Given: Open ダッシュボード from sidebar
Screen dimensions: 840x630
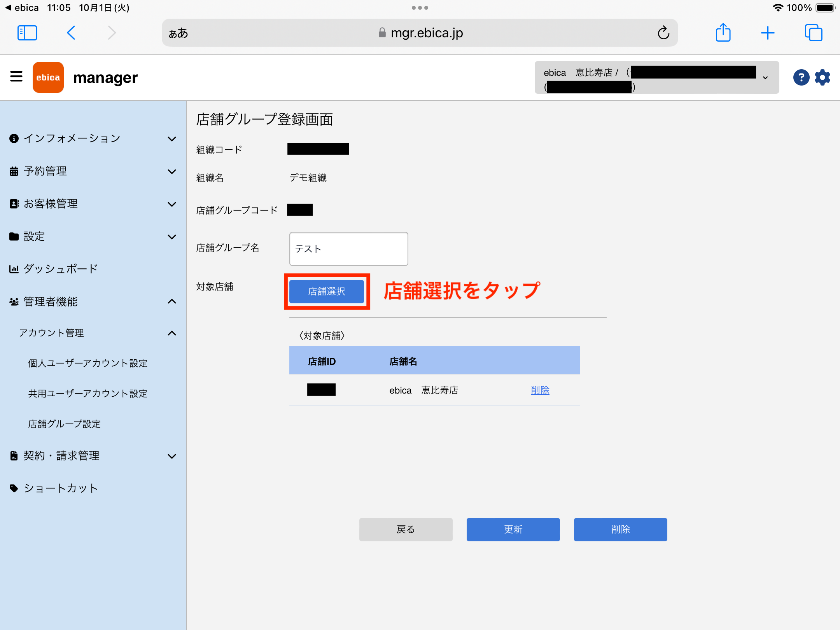Looking at the screenshot, I should (x=61, y=269).
